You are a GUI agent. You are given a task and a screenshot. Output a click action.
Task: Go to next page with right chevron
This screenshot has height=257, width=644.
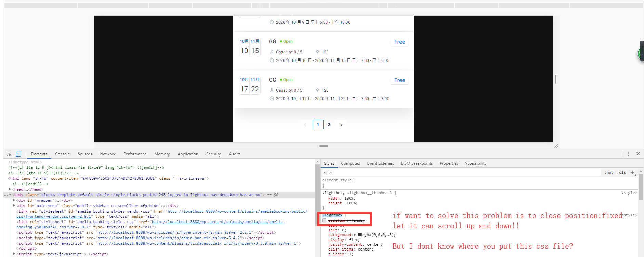[x=341, y=125]
